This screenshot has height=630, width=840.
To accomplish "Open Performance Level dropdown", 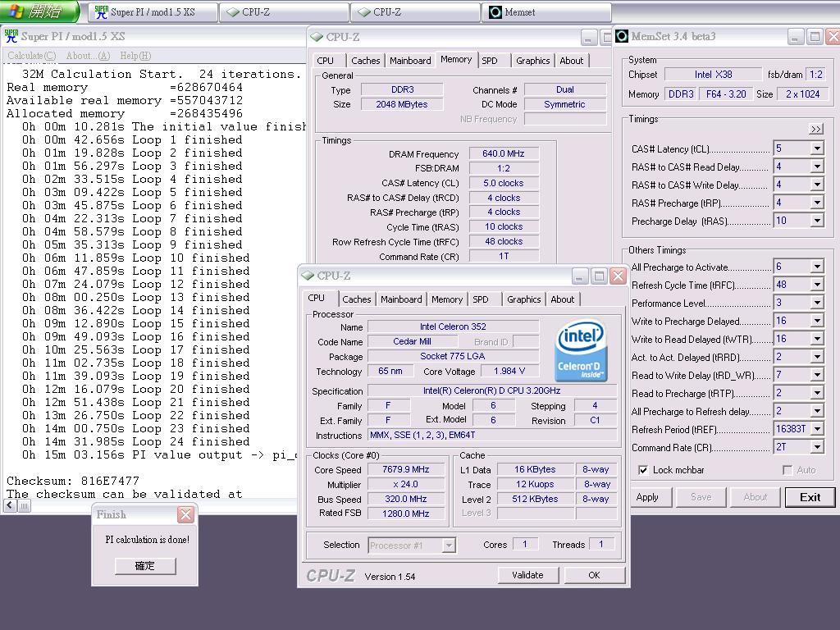I will pyautogui.click(x=816, y=303).
